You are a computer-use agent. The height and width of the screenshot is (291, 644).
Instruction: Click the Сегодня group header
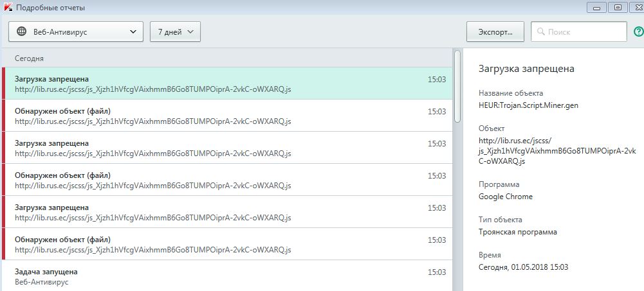coord(30,58)
